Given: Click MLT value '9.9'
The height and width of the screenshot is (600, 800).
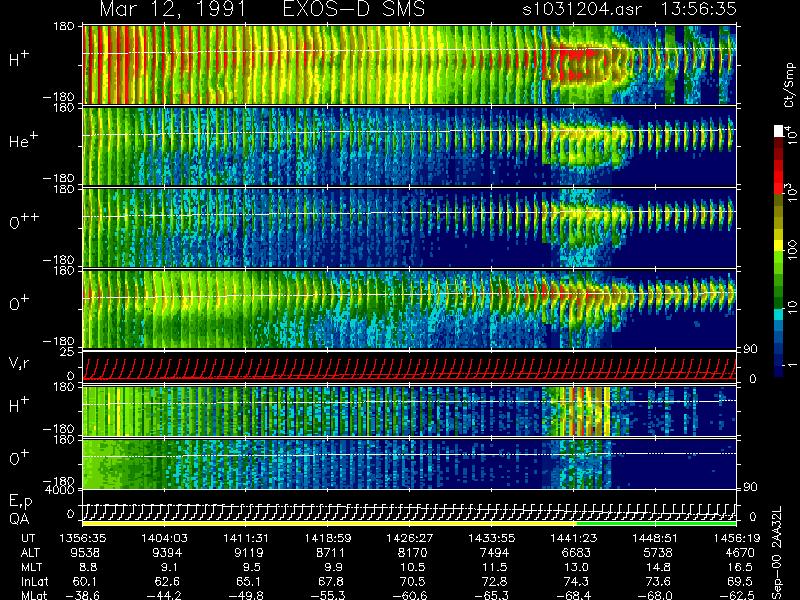Looking at the screenshot, I should coord(333,567).
